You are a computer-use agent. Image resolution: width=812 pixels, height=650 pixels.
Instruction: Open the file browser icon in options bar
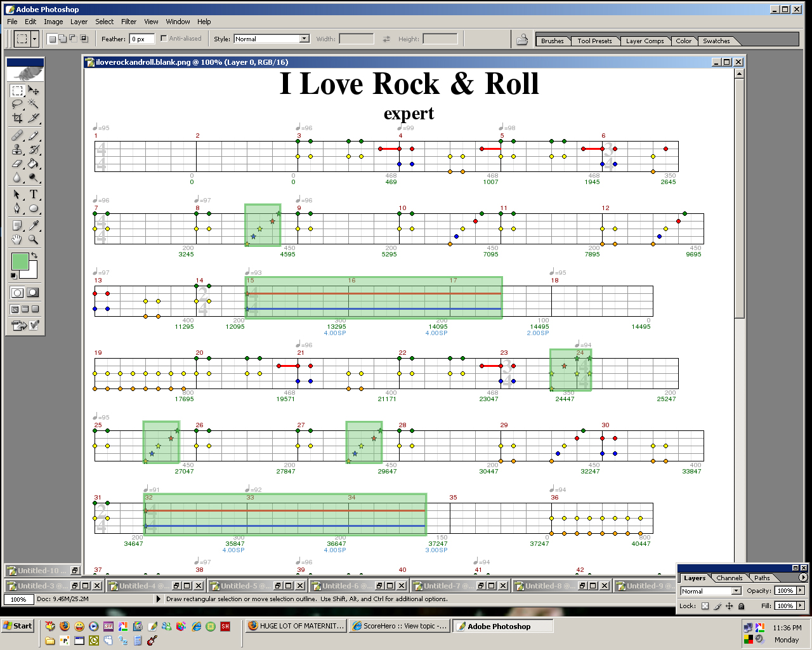coord(522,39)
